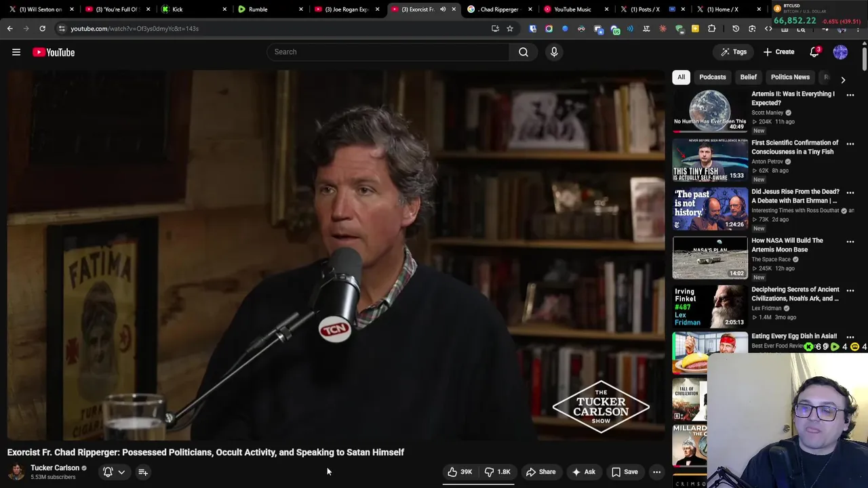The image size is (868, 488).
Task: Open Tucker Carlson channel avatar
Action: 16,472
